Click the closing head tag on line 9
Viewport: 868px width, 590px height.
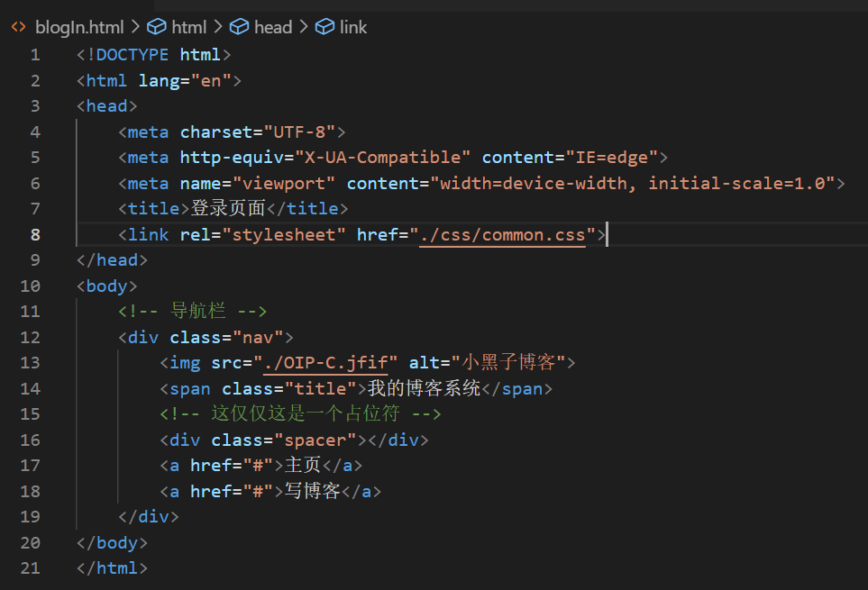[x=112, y=260]
